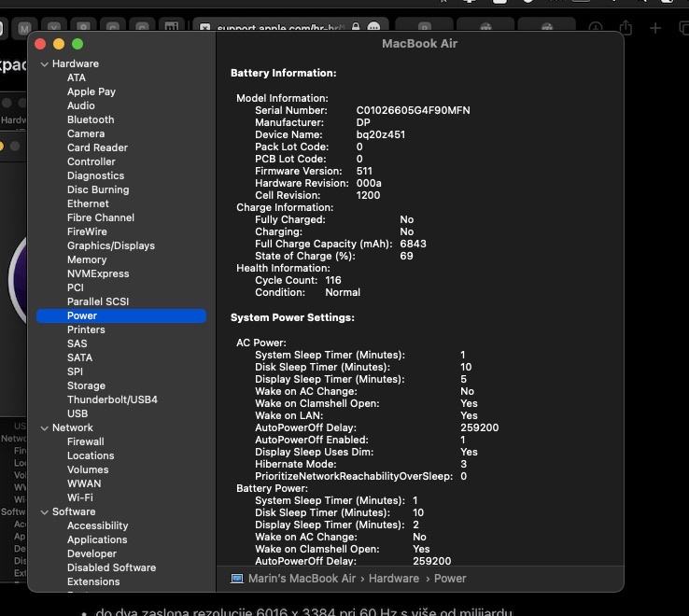Click the Safari share icon
Viewport: 689px width, 616px height.
[626, 29]
